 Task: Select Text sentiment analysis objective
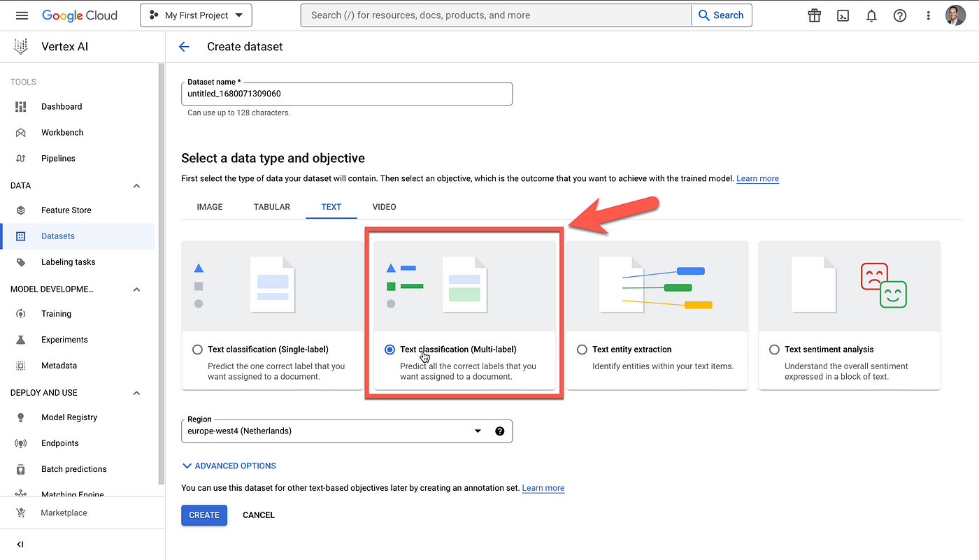[774, 350]
